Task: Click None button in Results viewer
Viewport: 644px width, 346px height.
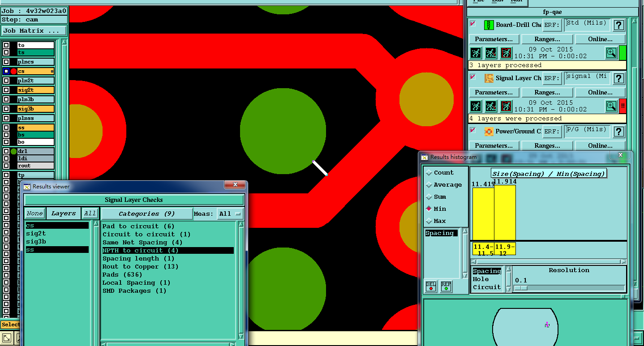Action: point(35,214)
